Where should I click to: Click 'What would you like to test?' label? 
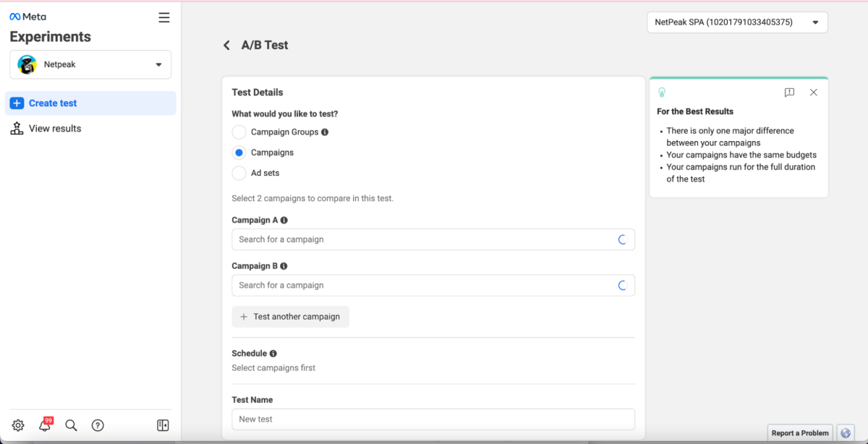pyautogui.click(x=285, y=114)
